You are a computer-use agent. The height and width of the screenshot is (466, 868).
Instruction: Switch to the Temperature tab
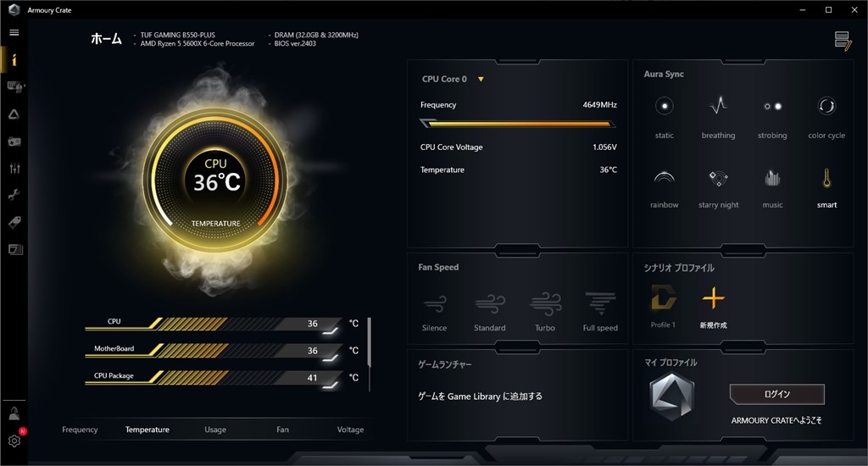click(147, 430)
